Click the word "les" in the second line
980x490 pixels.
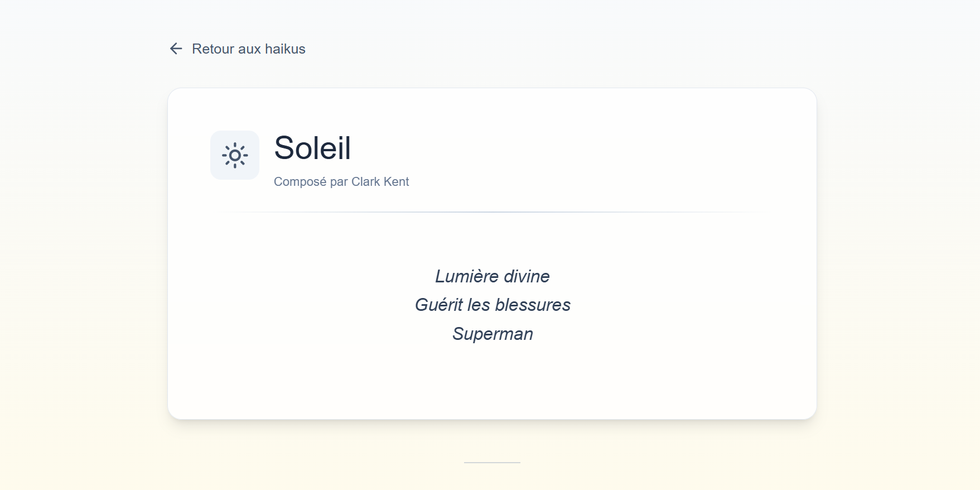tap(479, 305)
